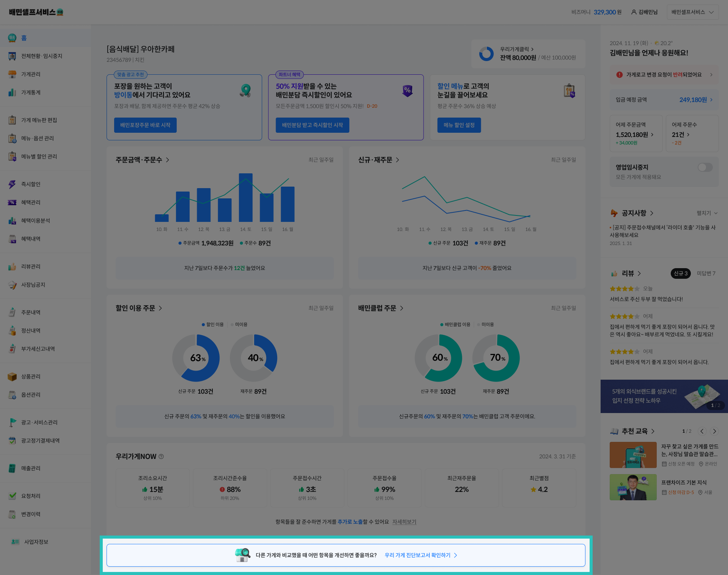Select 가게 메뉴판 편집 menu label

pyautogui.click(x=39, y=120)
